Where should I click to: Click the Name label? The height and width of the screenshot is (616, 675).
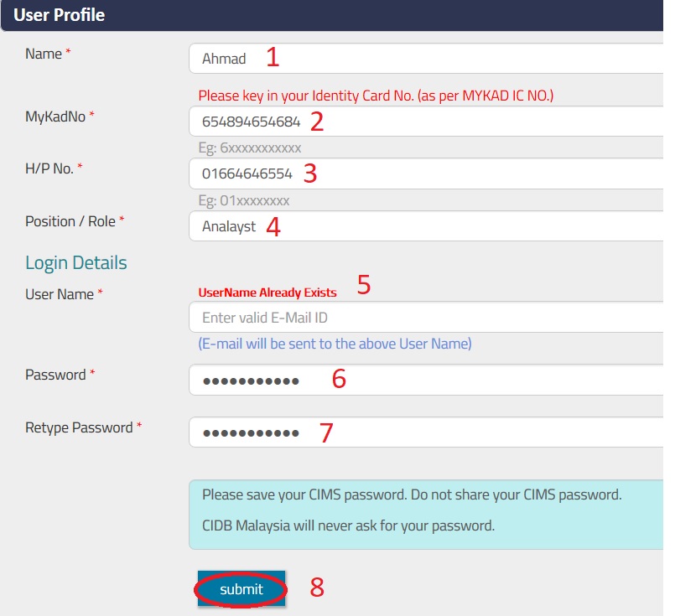pos(44,54)
